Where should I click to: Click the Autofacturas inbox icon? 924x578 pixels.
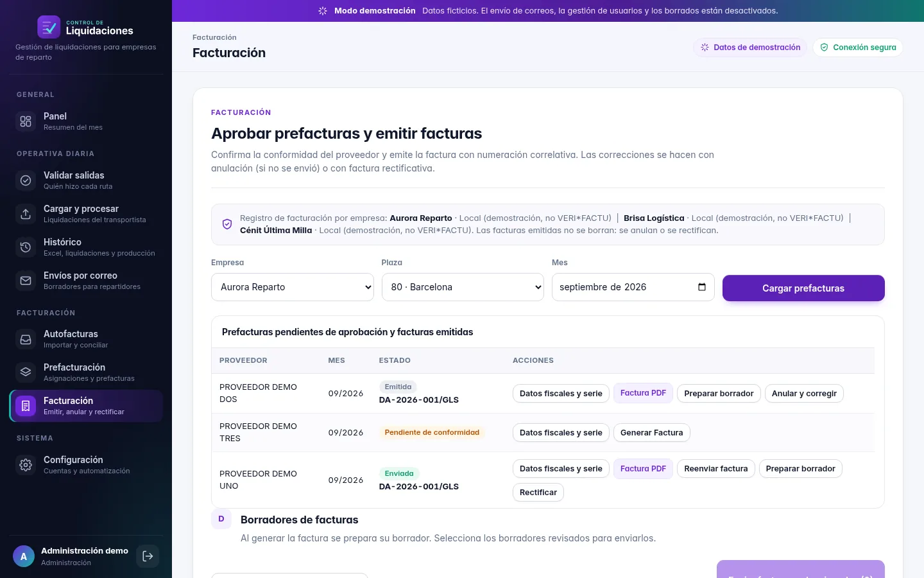26,339
